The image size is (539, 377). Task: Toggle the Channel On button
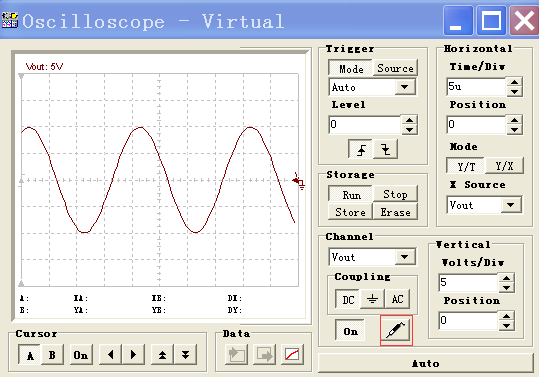(x=350, y=331)
